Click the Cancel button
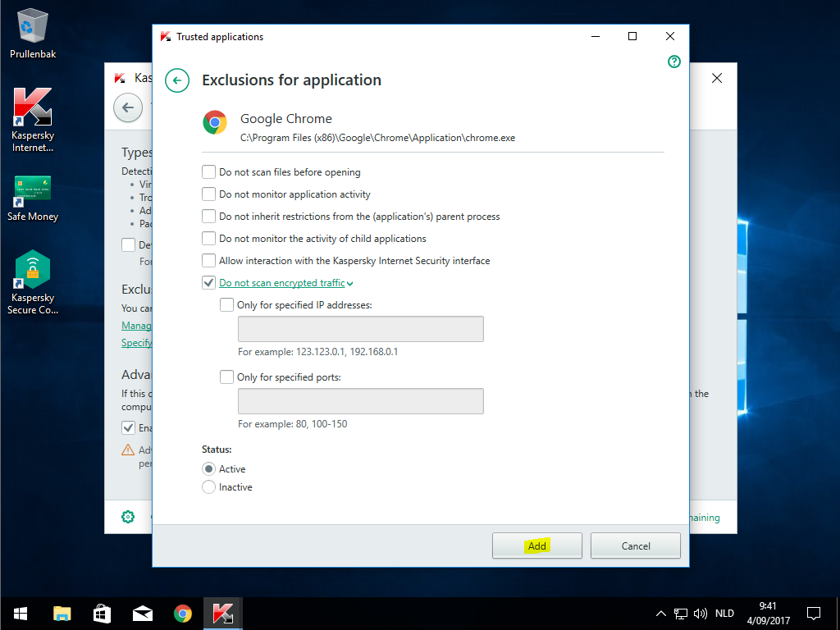Screen dimensions: 840x630 click(x=636, y=546)
